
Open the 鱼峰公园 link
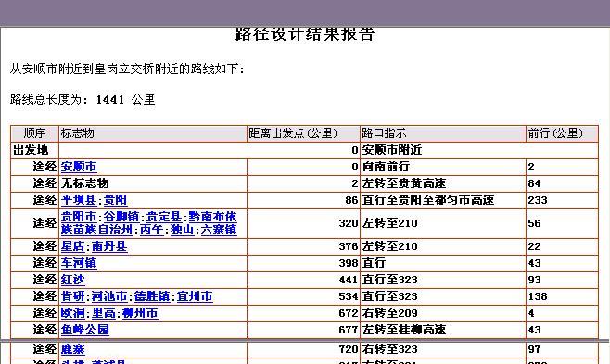[84, 331]
